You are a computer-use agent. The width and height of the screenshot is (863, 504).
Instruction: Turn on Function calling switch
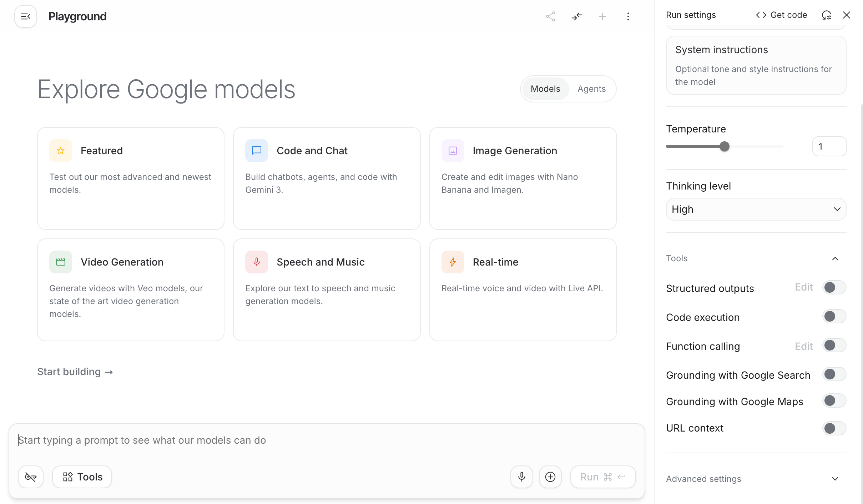834,345
